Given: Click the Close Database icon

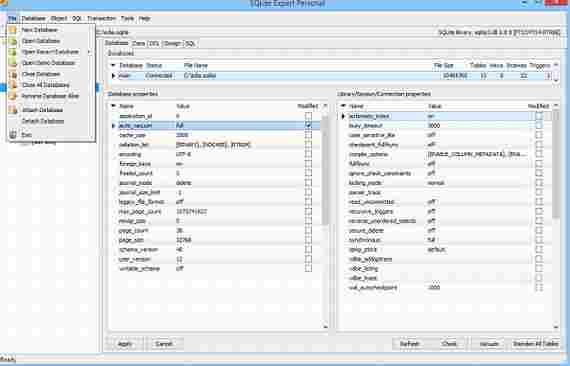Looking at the screenshot, I should (13, 74).
